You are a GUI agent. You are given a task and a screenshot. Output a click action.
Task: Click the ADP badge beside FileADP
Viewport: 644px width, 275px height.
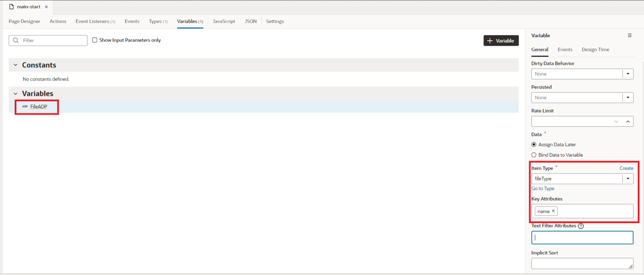(25, 106)
